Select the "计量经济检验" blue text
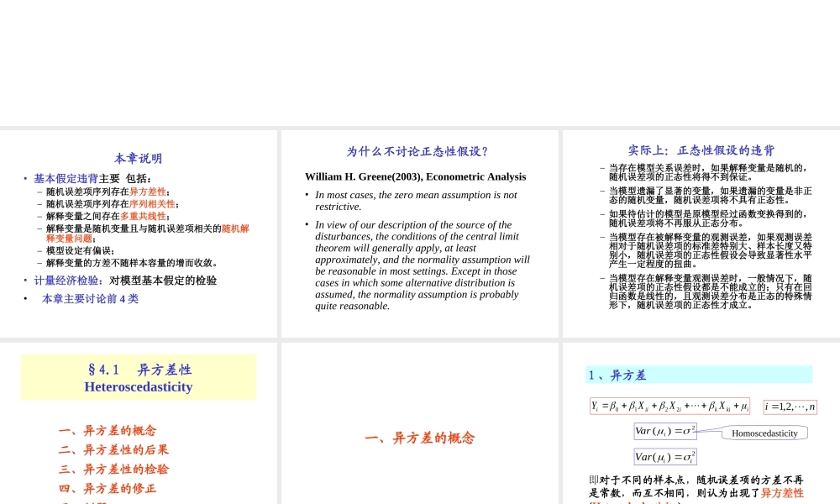The width and height of the screenshot is (840, 504). 66,281
